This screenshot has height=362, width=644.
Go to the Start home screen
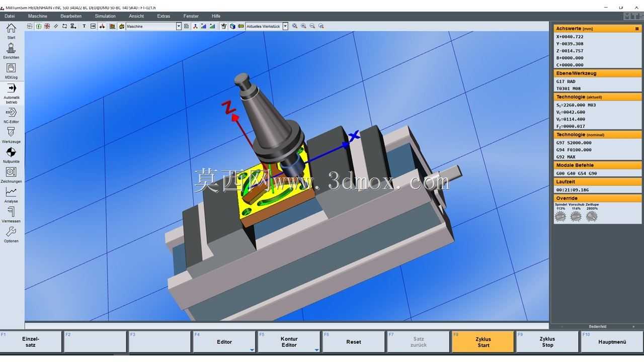pos(11,31)
